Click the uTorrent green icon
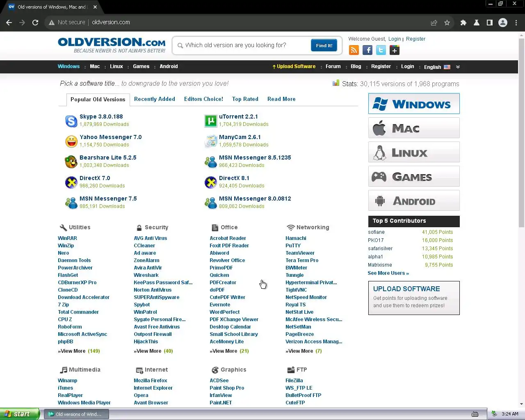The height and width of the screenshot is (420, 525). (x=210, y=121)
